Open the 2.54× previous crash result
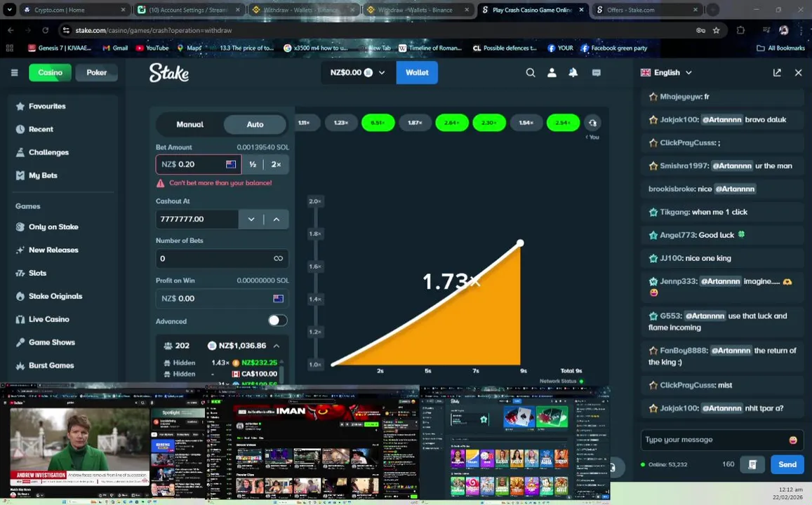The height and width of the screenshot is (505, 812). [x=563, y=123]
